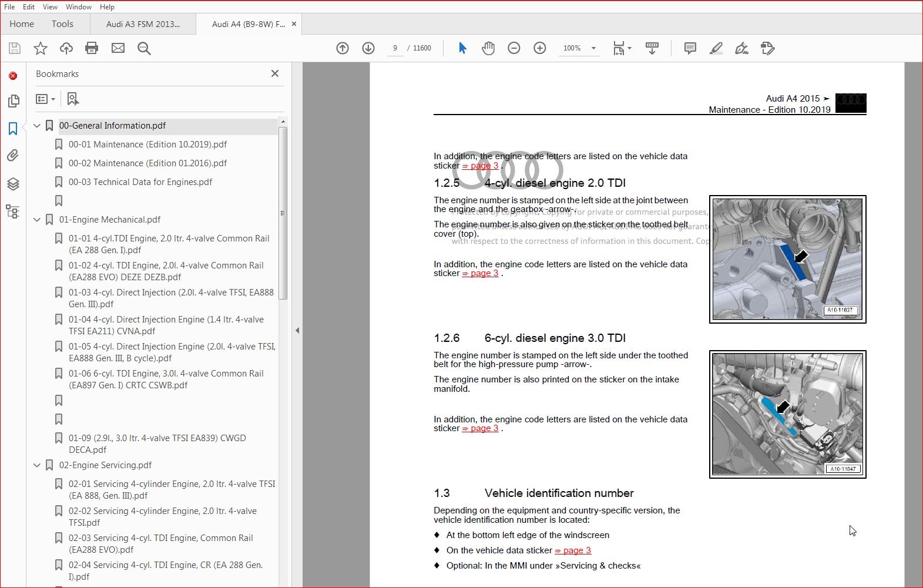Collapse the 00-General Information.pdf bookmark

37,126
